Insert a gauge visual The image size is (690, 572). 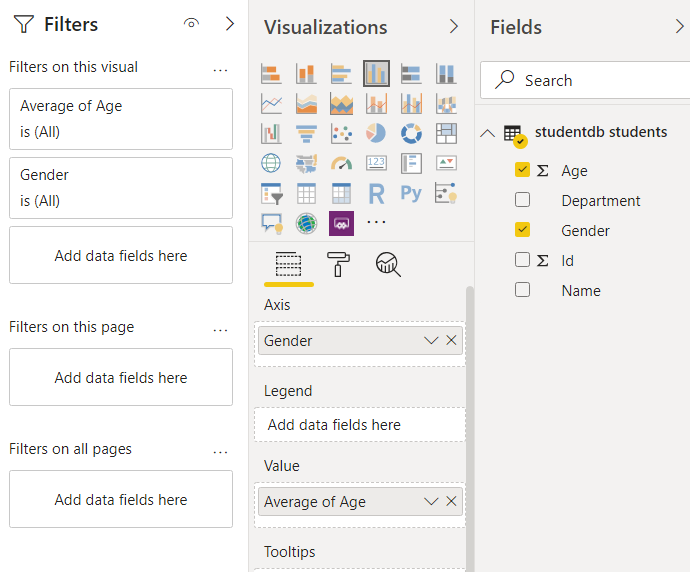click(x=341, y=163)
